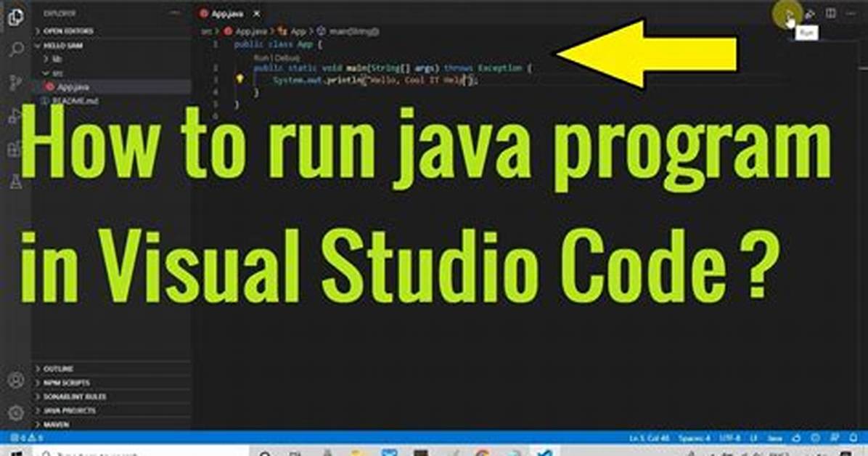Click the 'public class App' code line
This screenshot has height=456, width=868.
279,44
